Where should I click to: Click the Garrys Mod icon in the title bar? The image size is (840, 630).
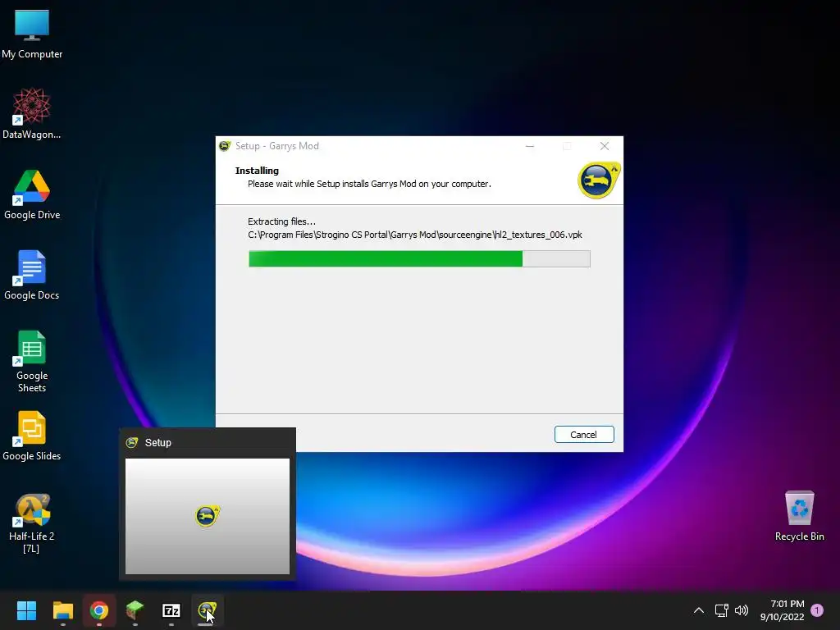[225, 146]
